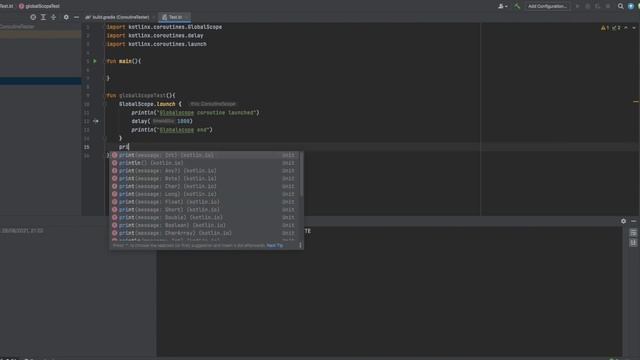Open the user account dropdown in toolbar

503,6
